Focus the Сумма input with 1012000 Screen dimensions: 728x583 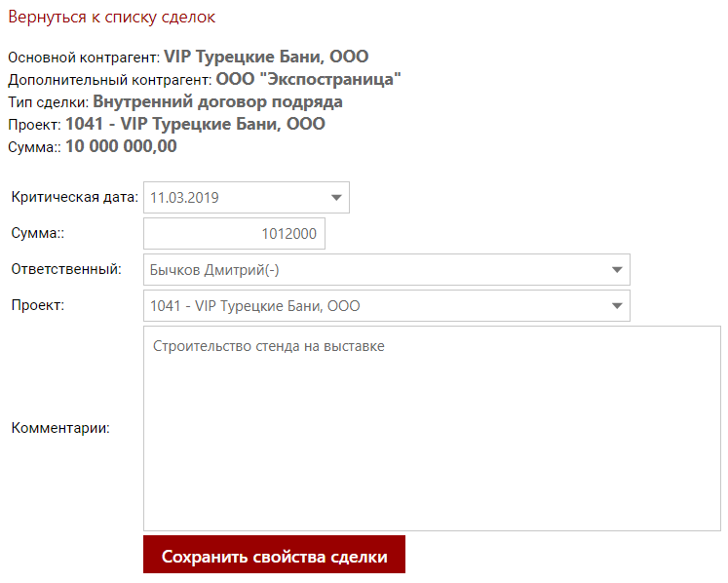234,234
